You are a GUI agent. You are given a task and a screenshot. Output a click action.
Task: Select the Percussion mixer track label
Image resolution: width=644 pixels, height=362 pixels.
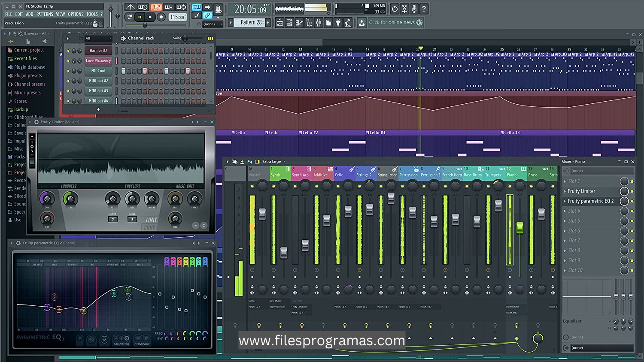[408, 175]
